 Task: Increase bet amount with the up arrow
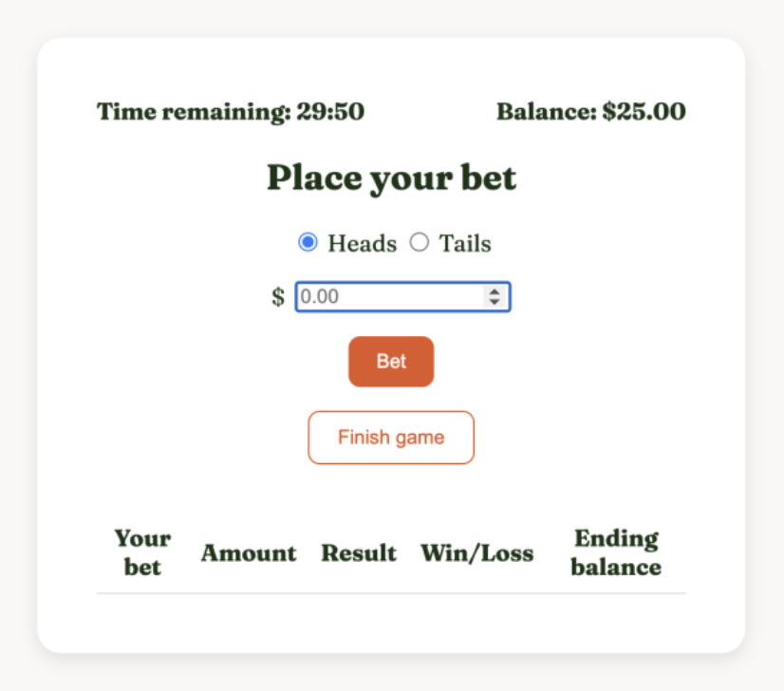[494, 292]
